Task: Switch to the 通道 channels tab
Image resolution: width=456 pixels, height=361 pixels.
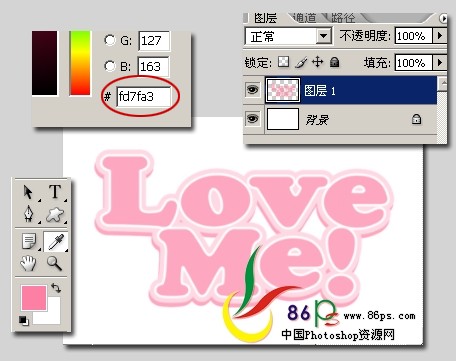Action: click(x=305, y=18)
